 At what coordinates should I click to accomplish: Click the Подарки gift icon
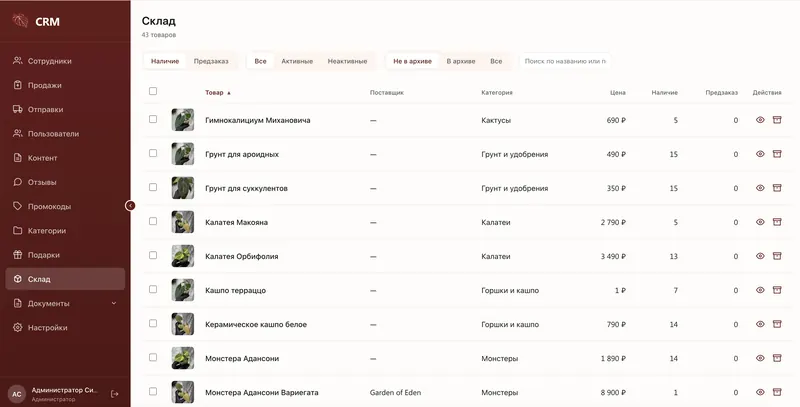(x=17, y=255)
